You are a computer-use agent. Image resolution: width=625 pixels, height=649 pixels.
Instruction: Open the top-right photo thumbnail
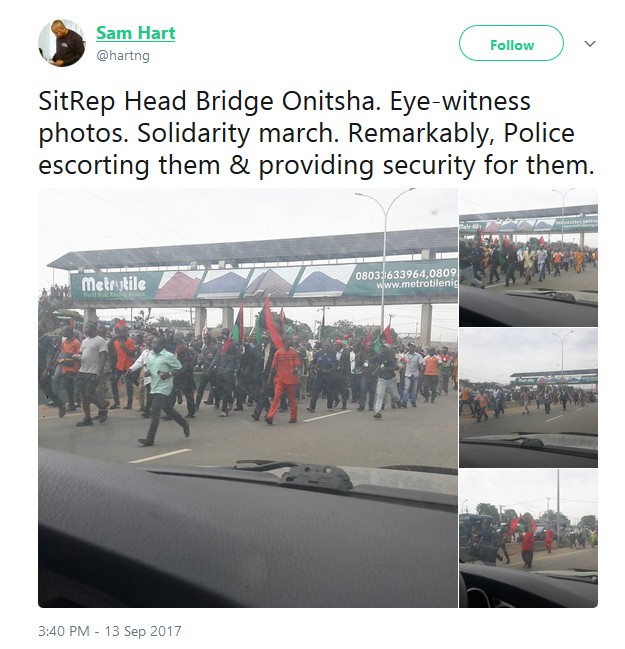528,256
